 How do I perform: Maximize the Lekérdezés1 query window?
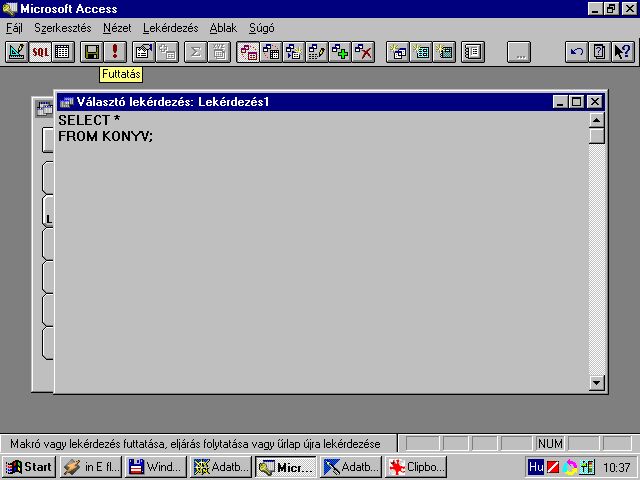tap(577, 102)
